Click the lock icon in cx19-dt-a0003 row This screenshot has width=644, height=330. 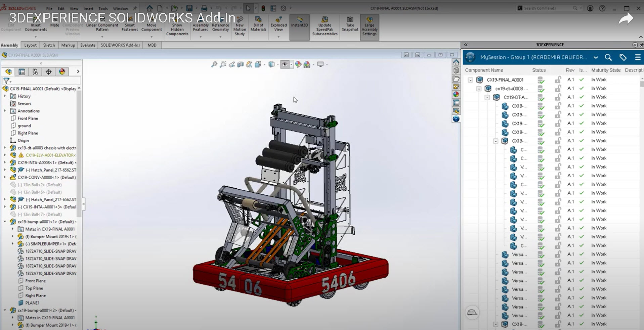point(558,88)
